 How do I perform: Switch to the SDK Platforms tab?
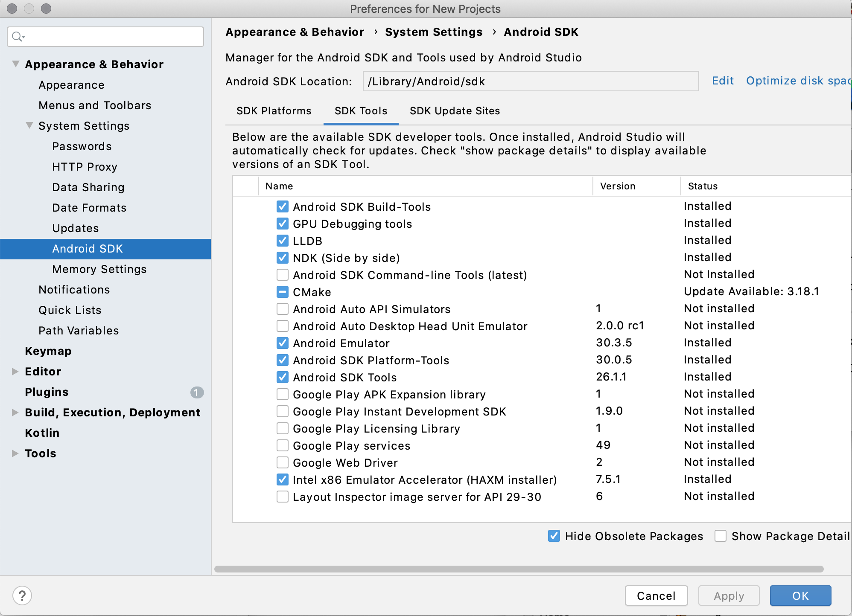274,111
